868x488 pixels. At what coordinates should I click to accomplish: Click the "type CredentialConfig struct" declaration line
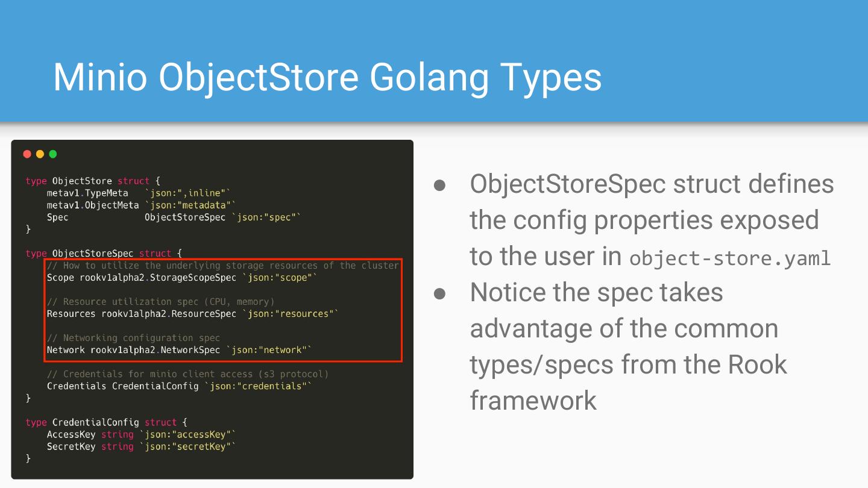pos(106,422)
